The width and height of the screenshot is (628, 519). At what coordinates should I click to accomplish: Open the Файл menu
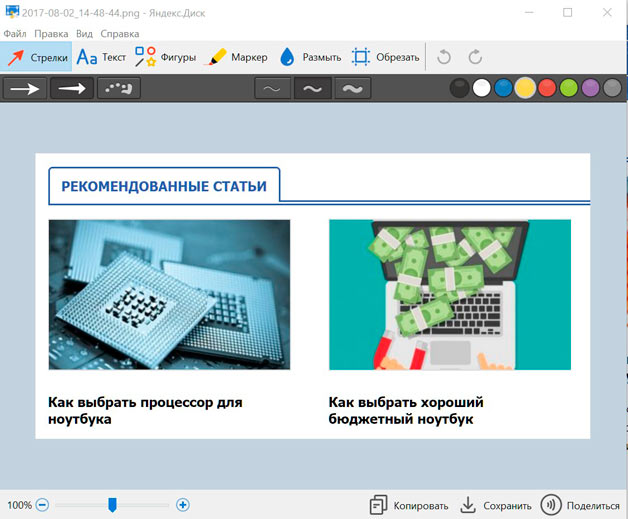click(x=15, y=33)
